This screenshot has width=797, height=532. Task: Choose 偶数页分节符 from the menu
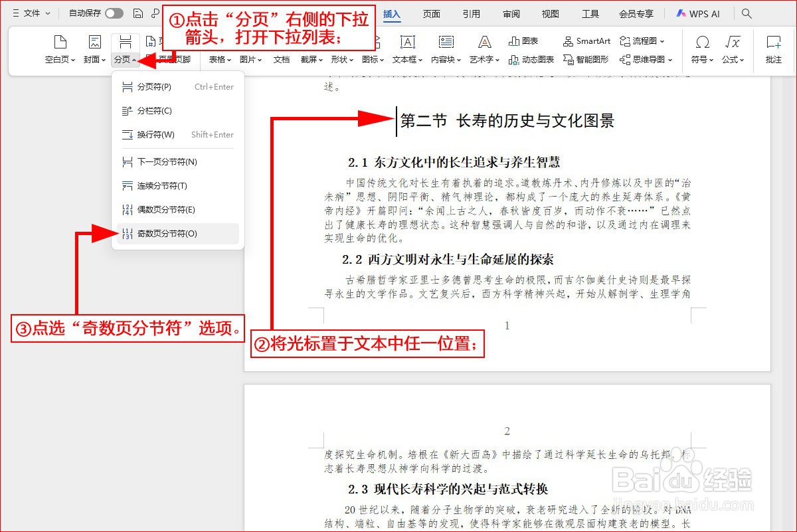[x=166, y=209]
